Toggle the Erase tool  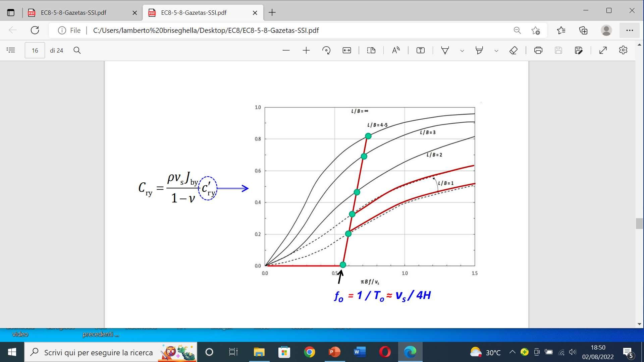(x=514, y=50)
